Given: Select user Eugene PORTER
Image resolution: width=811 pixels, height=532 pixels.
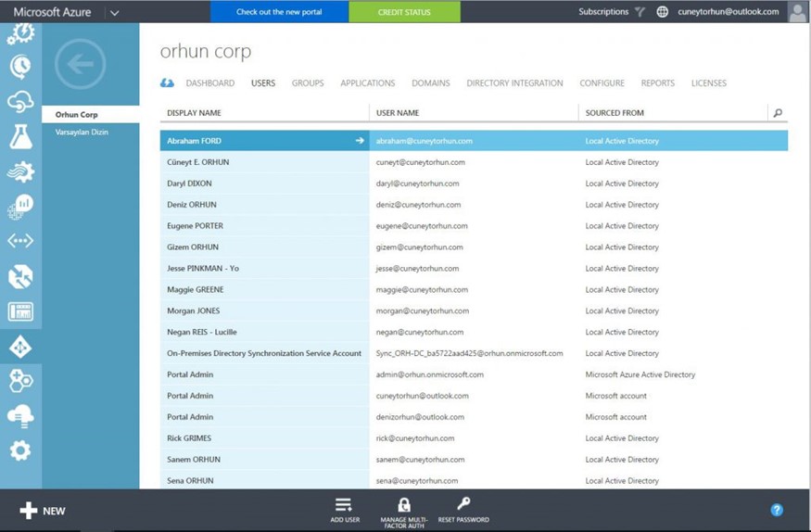Looking at the screenshot, I should [x=195, y=225].
